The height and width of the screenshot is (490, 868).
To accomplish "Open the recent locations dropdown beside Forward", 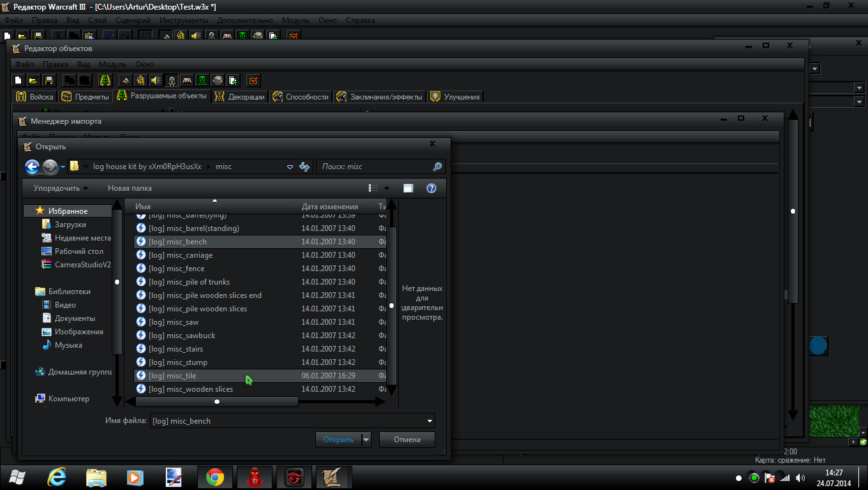I will tap(63, 167).
